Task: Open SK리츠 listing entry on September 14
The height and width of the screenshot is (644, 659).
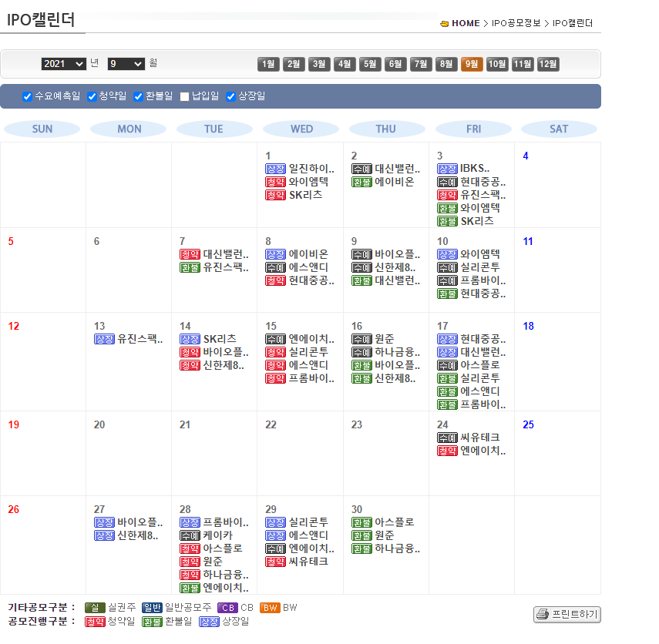Action: [x=220, y=339]
